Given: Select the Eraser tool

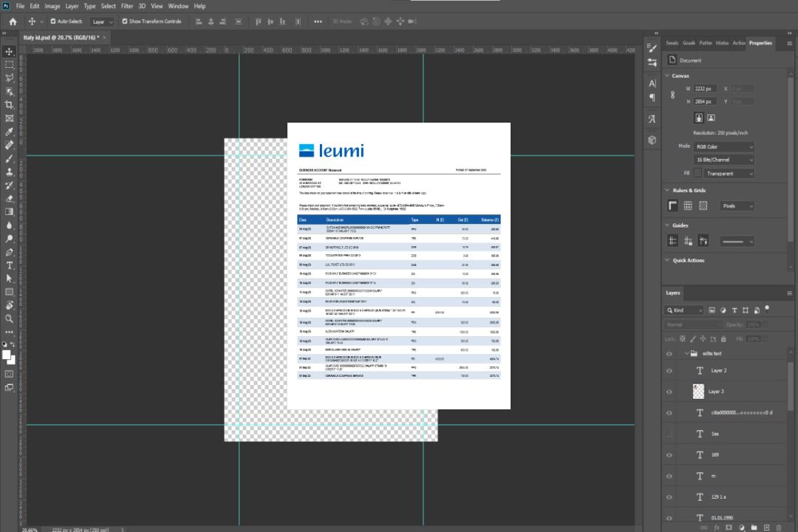Looking at the screenshot, I should pyautogui.click(x=9, y=199).
